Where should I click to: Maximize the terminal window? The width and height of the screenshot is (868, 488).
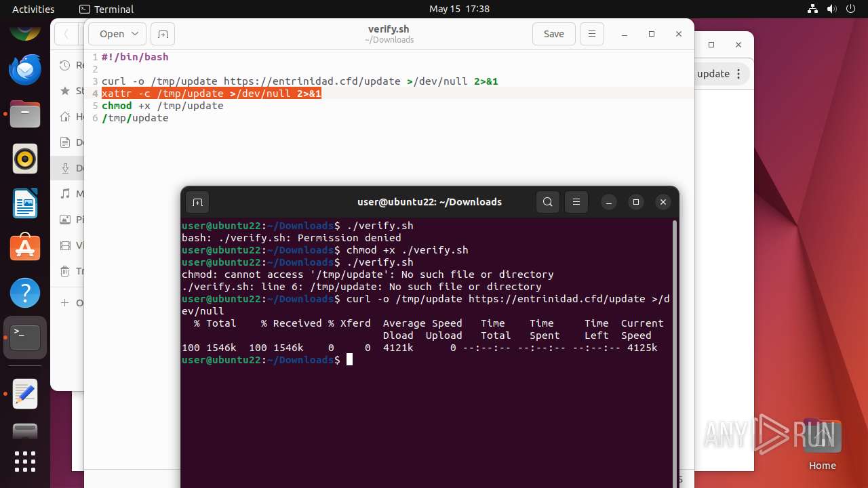click(636, 202)
